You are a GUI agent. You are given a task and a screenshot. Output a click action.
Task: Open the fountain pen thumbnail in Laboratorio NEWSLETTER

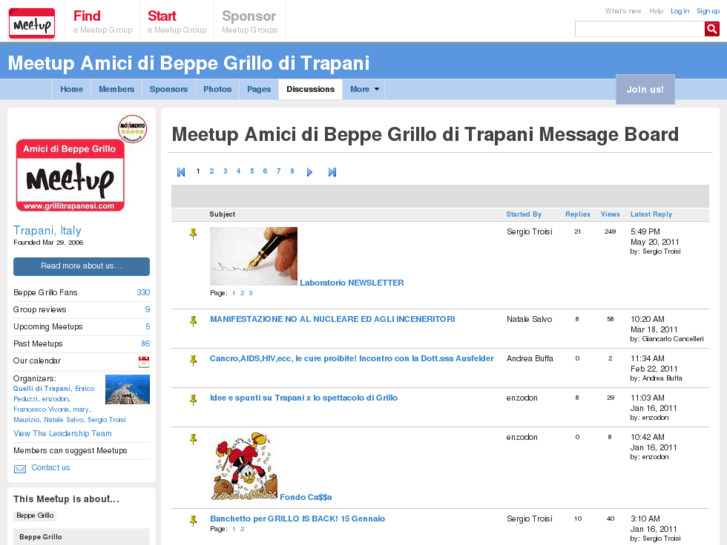254,256
